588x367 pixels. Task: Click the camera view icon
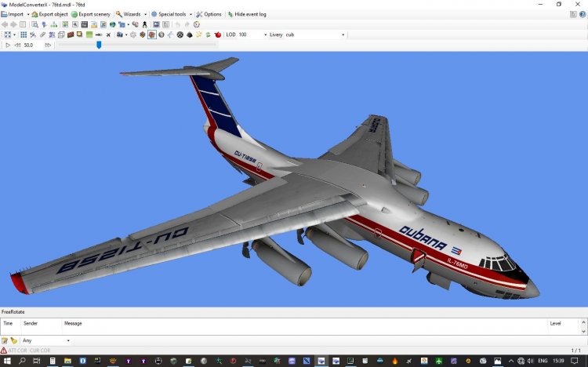[x=120, y=35]
